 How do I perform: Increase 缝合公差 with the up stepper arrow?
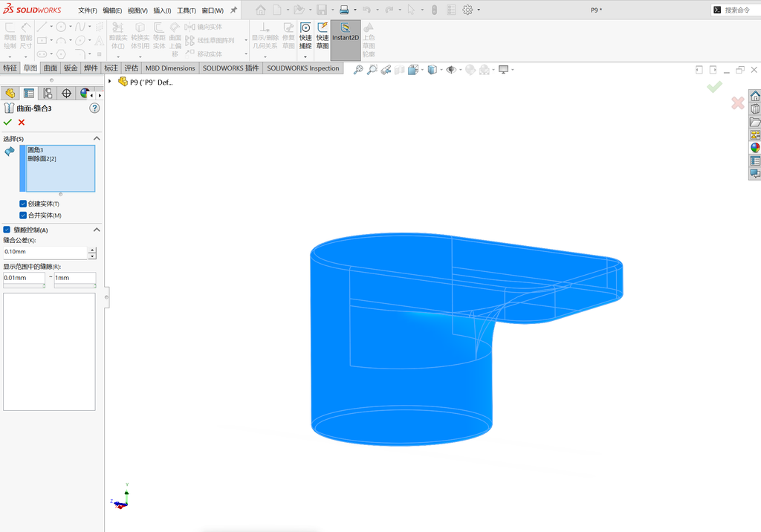click(92, 250)
